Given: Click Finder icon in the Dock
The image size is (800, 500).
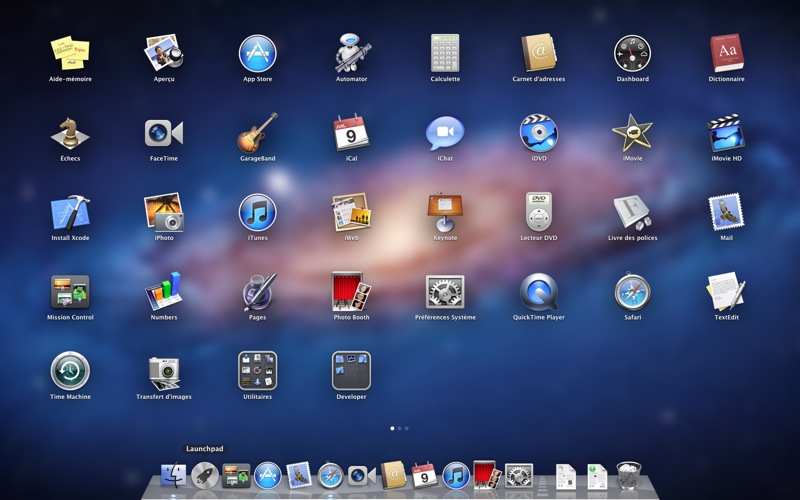Looking at the screenshot, I should click(x=173, y=476).
